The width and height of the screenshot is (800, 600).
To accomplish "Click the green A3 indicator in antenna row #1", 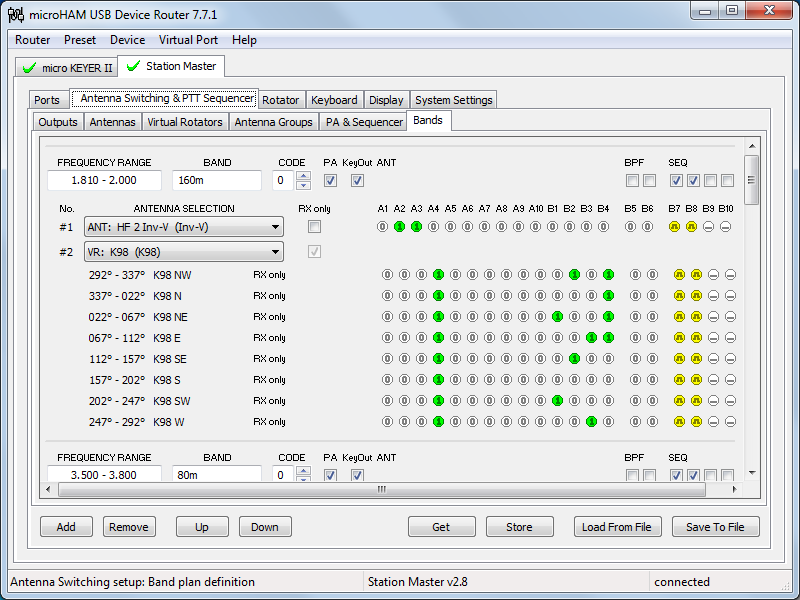I will click(x=417, y=227).
